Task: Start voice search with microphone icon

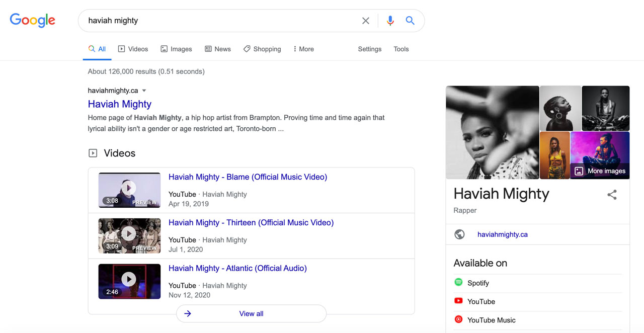Action: coord(390,21)
